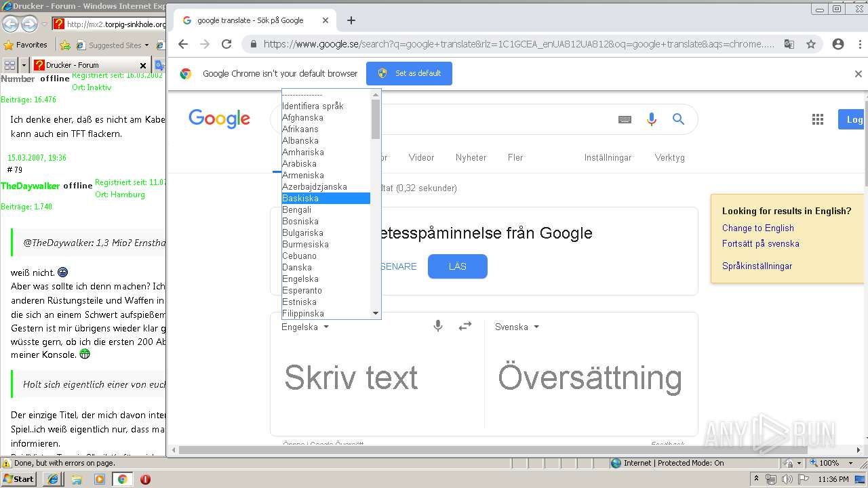
Task: Click the Change to English link
Action: (757, 228)
